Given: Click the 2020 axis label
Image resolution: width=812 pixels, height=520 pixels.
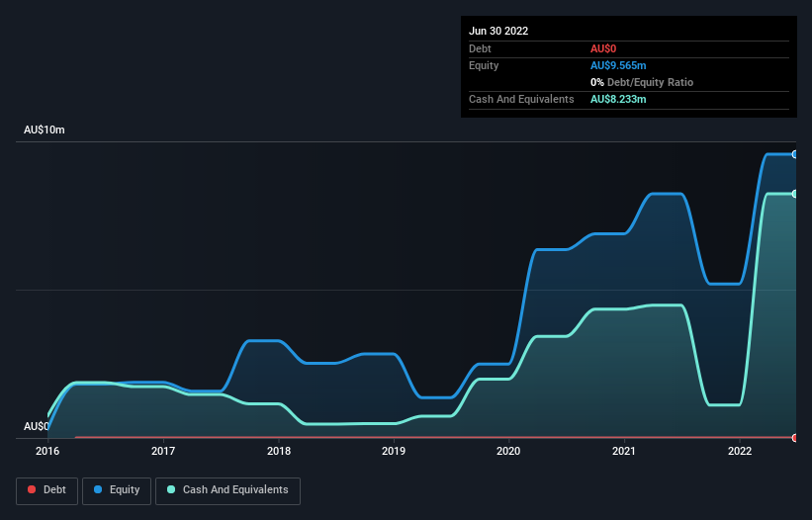Looking at the screenshot, I should 508,451.
